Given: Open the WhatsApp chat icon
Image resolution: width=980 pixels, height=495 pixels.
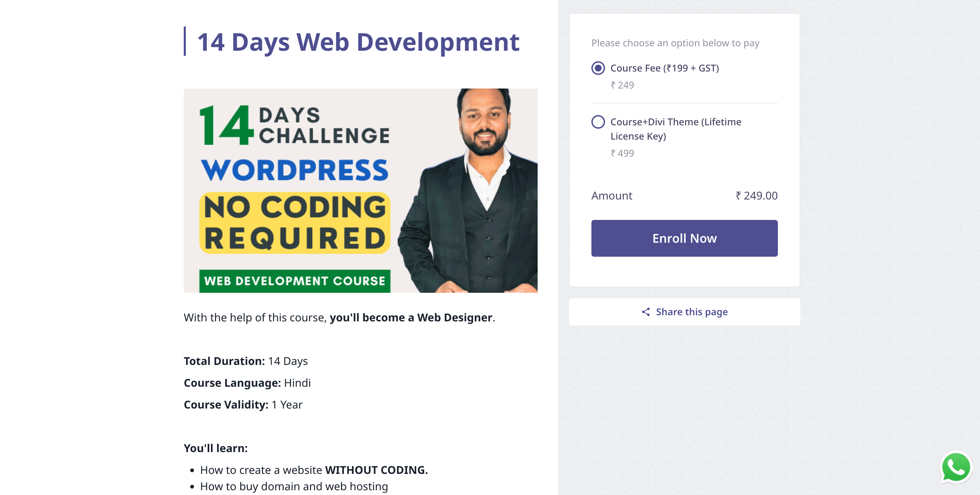Looking at the screenshot, I should [955, 468].
